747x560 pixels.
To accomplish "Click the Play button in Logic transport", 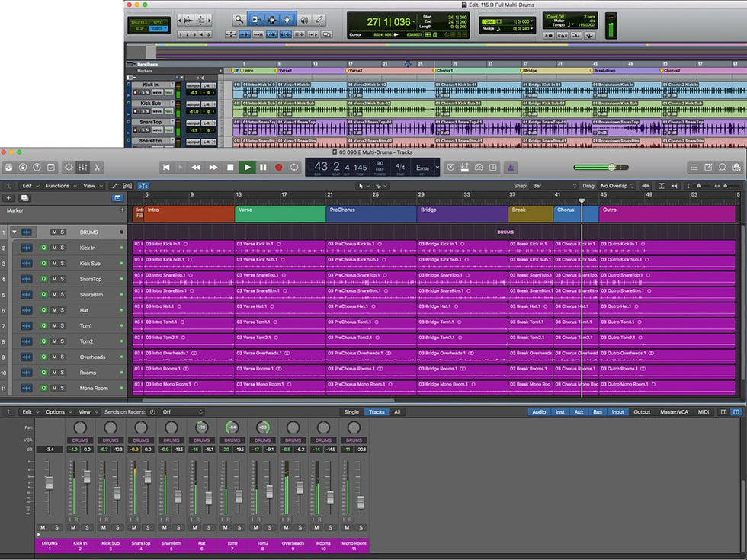I will coord(246,167).
